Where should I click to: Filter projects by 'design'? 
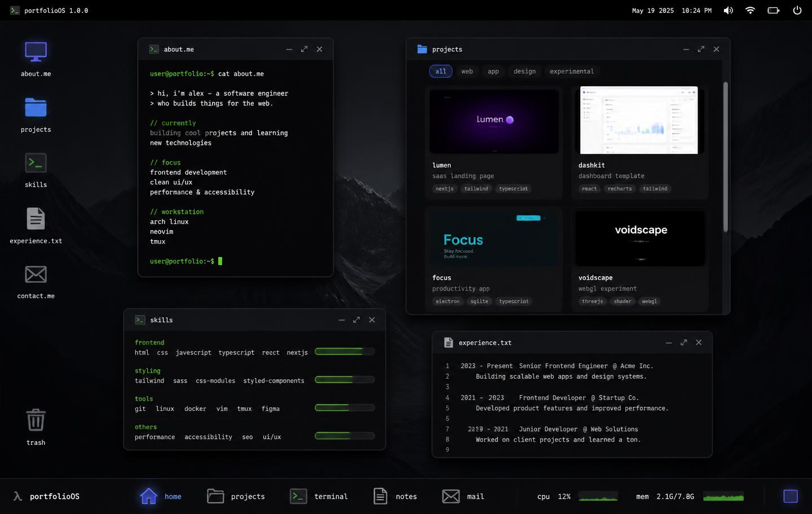[524, 72]
